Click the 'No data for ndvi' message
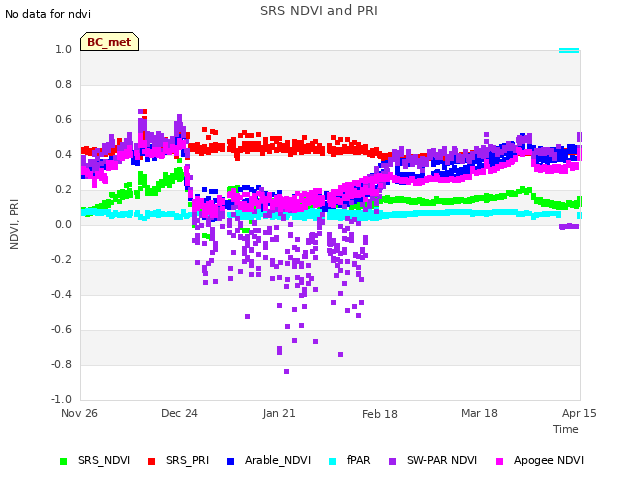 coord(48,14)
